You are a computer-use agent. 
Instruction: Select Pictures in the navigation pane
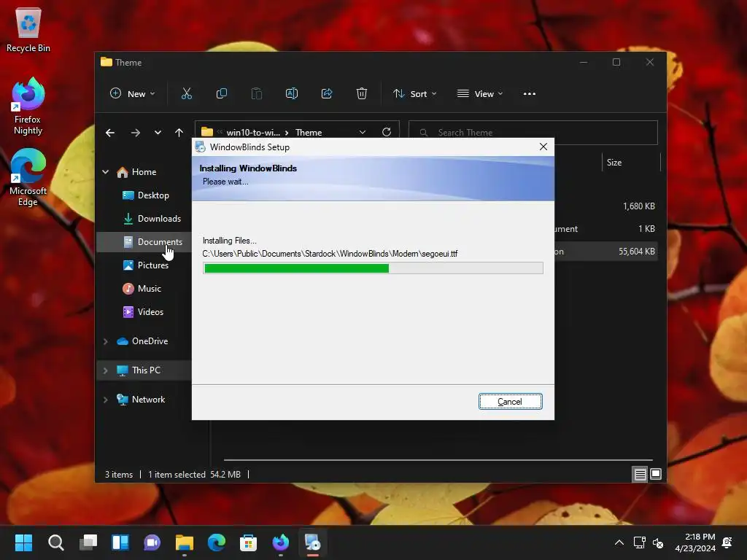click(x=144, y=265)
